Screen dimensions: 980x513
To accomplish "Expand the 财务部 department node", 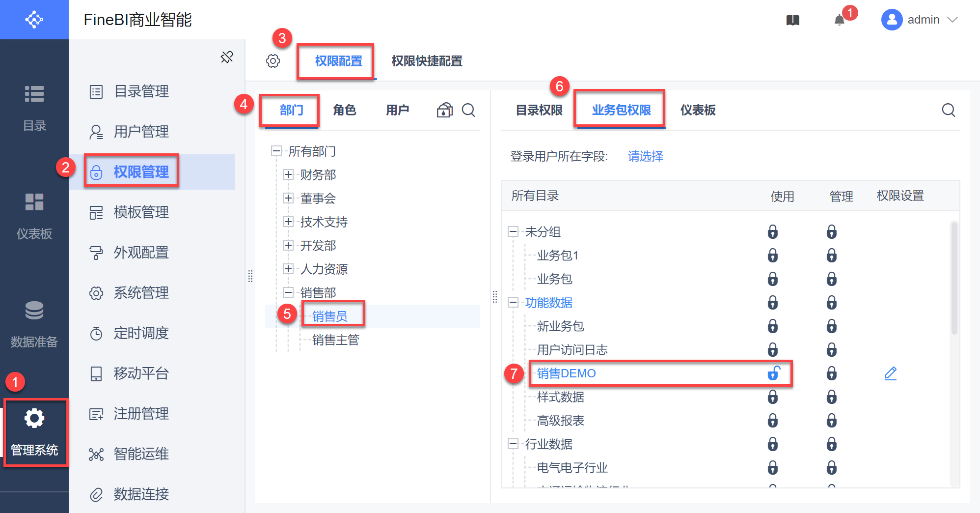I will (x=288, y=174).
